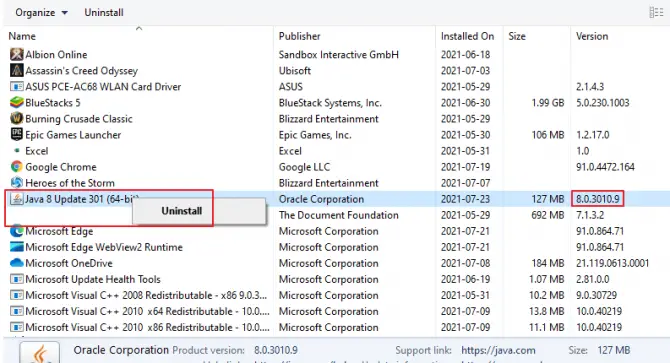Select the Excel program name
Image resolution: width=670 pixels, height=363 pixels.
coord(37,151)
